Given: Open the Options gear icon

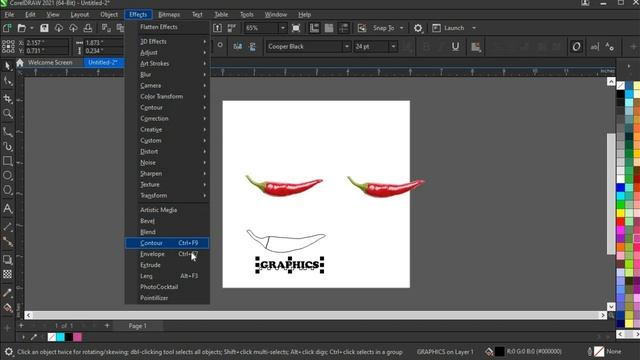Looking at the screenshot, I should point(418,28).
